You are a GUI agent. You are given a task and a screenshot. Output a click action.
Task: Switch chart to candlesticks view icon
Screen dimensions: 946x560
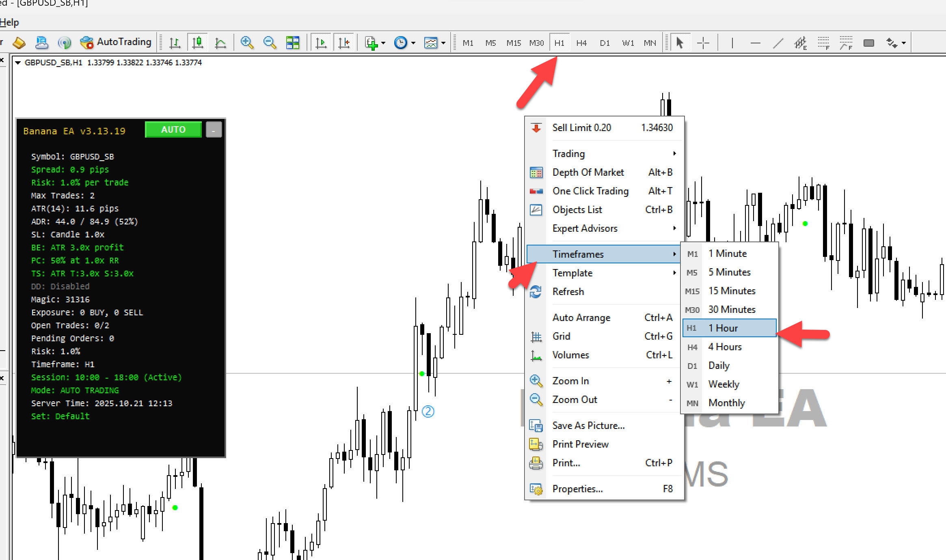click(198, 42)
